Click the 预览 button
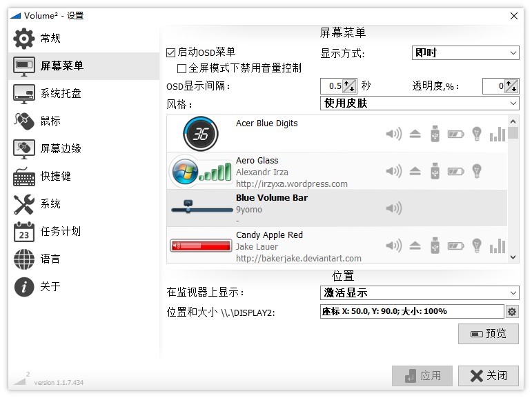 pos(489,334)
